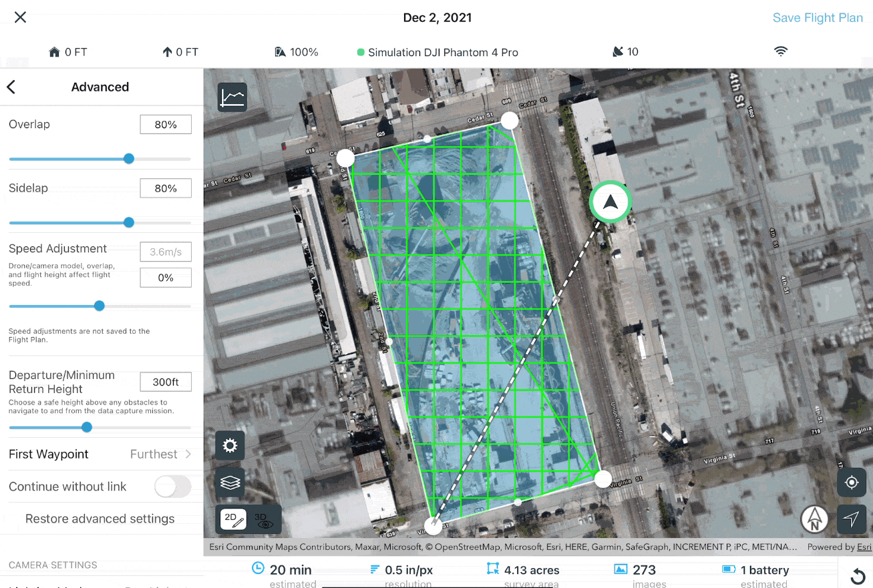Open the map layers icon
Screen dimensions: 873x588
point(230,483)
